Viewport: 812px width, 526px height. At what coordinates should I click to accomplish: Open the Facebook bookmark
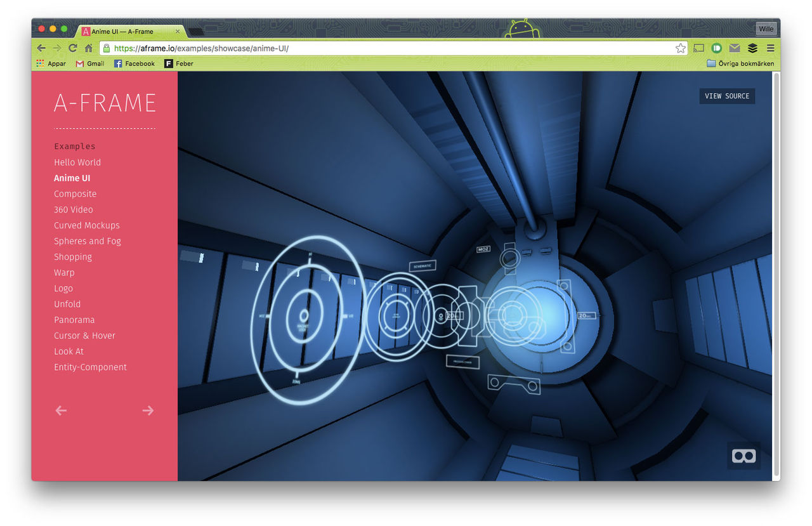click(134, 63)
